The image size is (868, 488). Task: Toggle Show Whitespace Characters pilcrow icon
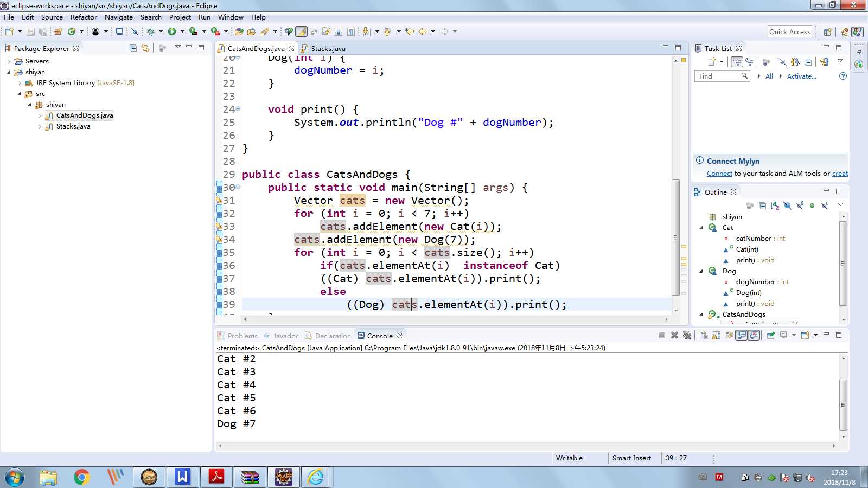point(351,31)
